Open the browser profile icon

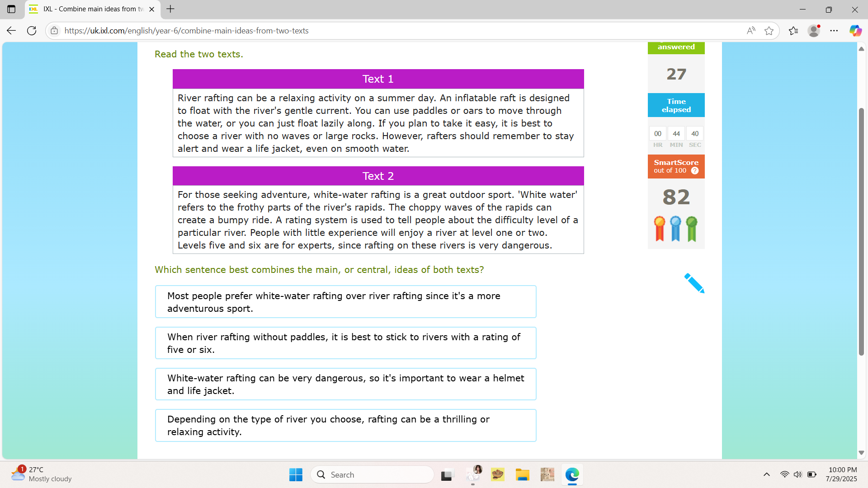click(x=814, y=30)
